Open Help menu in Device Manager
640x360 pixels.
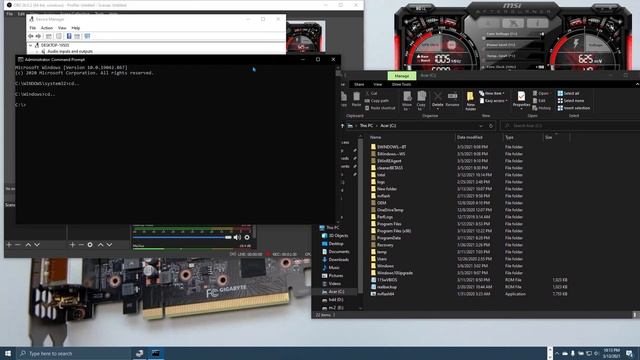[x=76, y=28]
